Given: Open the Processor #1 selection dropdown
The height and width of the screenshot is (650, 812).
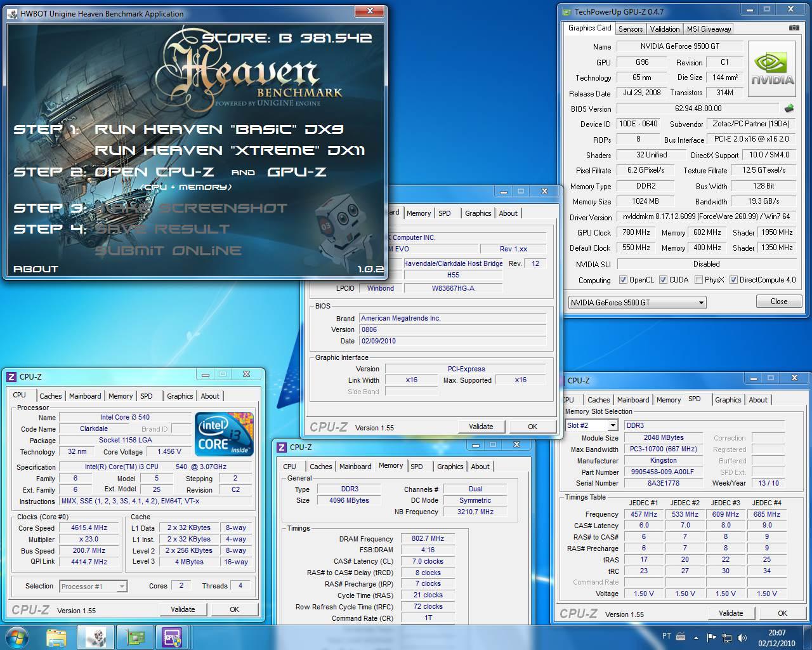Looking at the screenshot, I should pyautogui.click(x=93, y=587).
